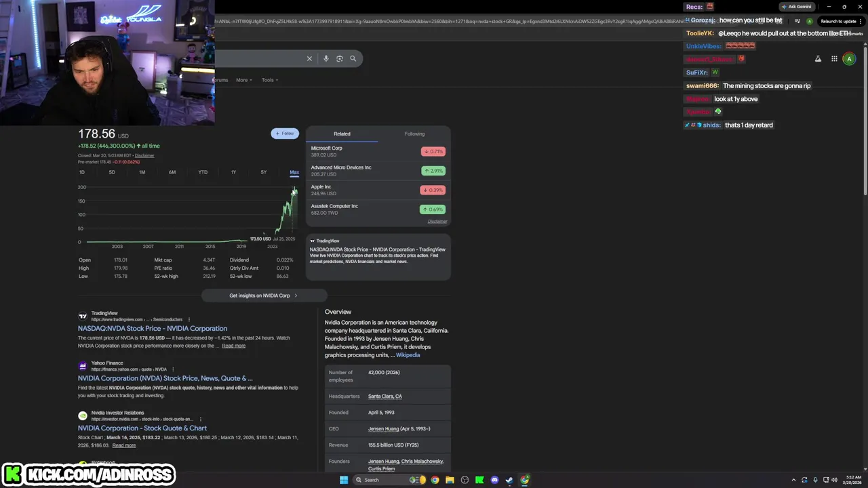
Task: Open the stock price Disclaimer link
Action: 144,156
